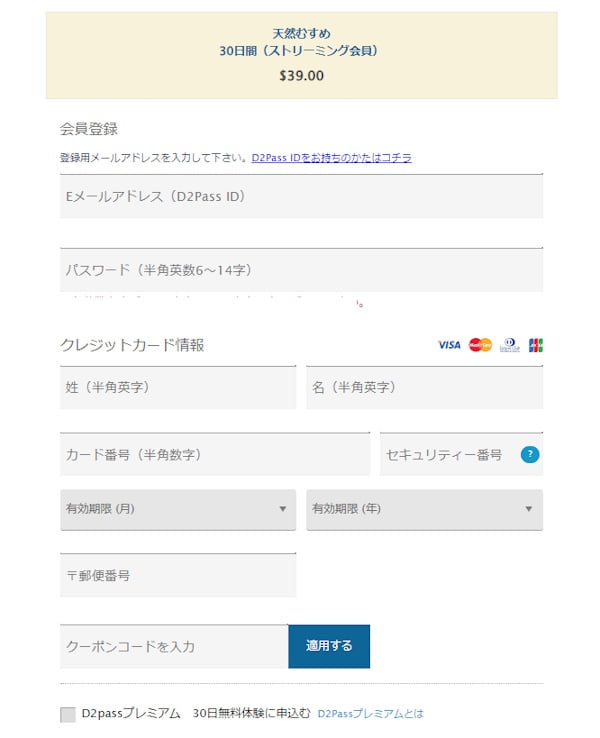This screenshot has height=738, width=600.
Task: Select the last name (姓) field
Action: (178, 387)
